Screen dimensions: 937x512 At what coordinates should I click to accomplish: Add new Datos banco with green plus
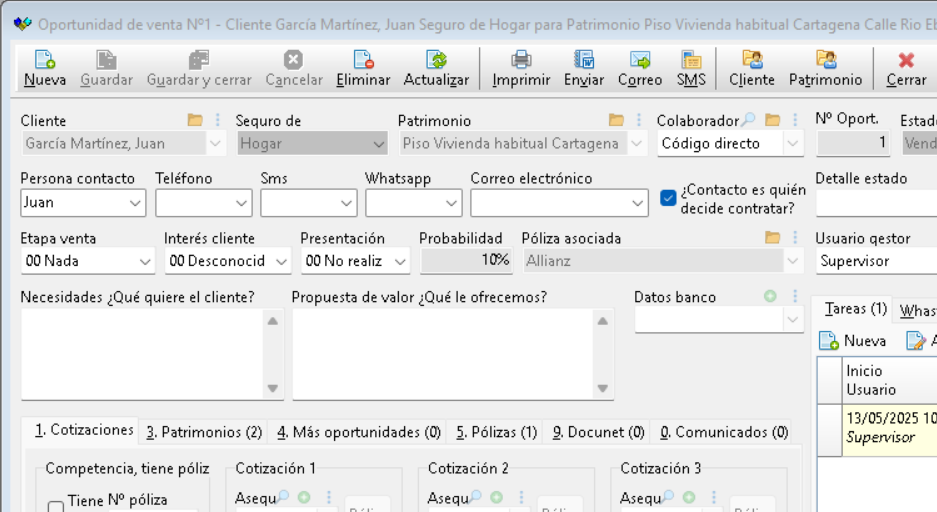(770, 297)
